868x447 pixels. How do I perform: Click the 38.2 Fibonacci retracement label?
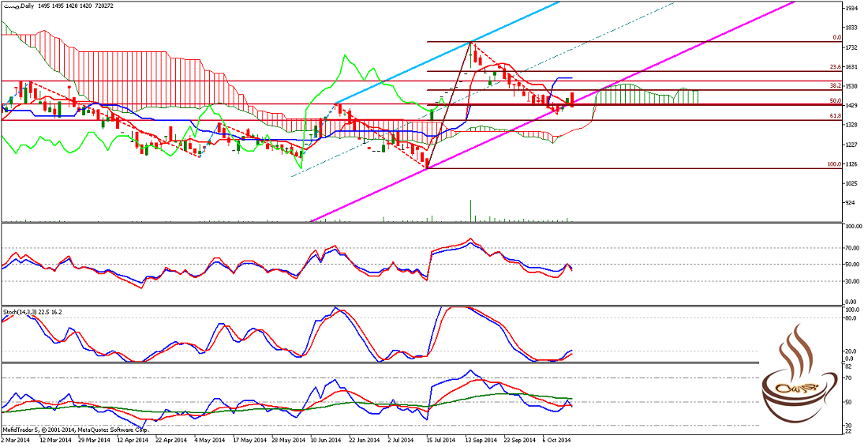coord(835,85)
